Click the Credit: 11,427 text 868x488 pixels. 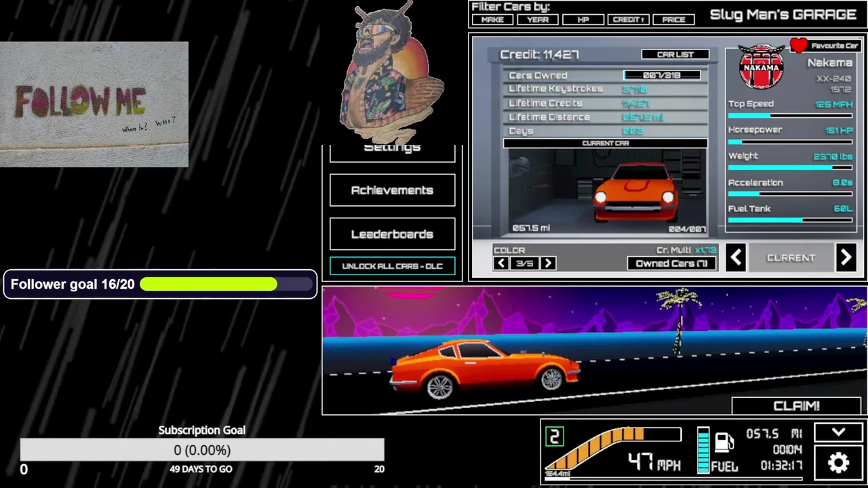click(539, 54)
